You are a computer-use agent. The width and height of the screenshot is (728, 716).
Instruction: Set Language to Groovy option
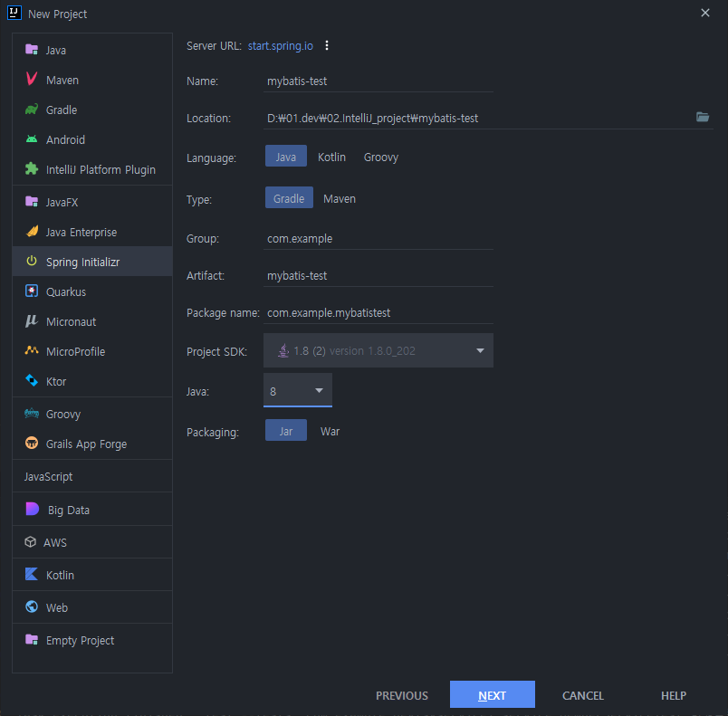pos(381,158)
